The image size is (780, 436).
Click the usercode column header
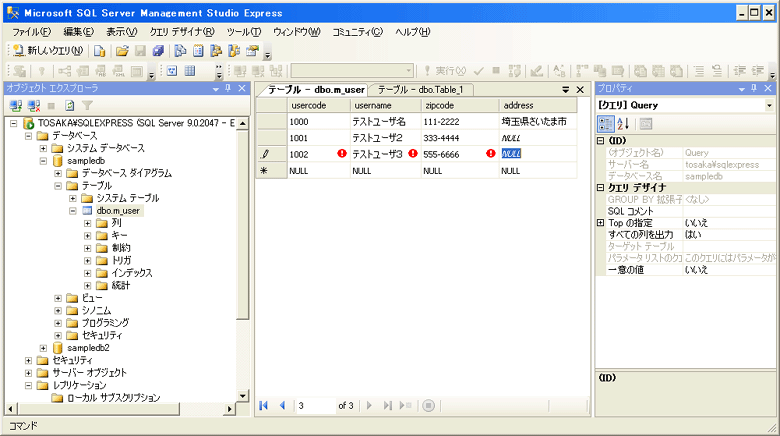click(319, 106)
